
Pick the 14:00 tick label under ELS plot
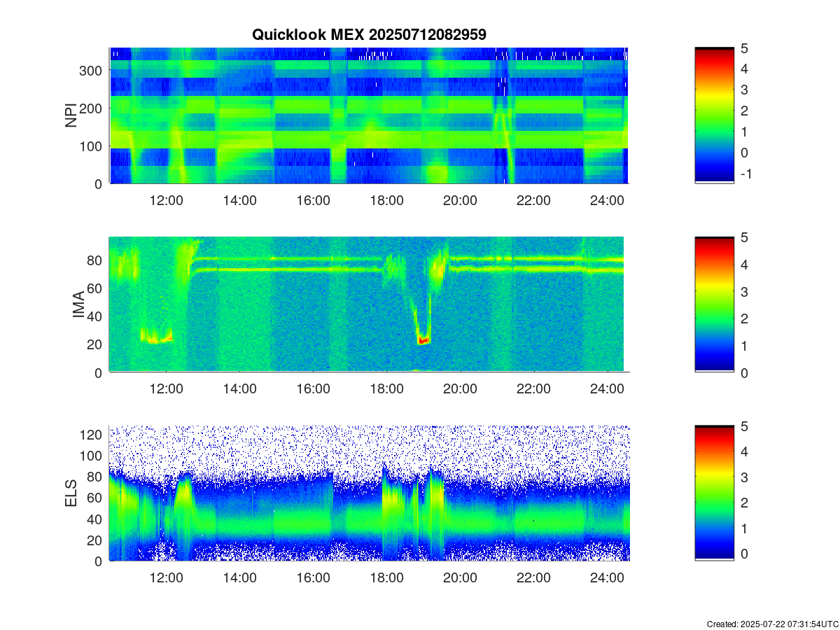pyautogui.click(x=240, y=578)
